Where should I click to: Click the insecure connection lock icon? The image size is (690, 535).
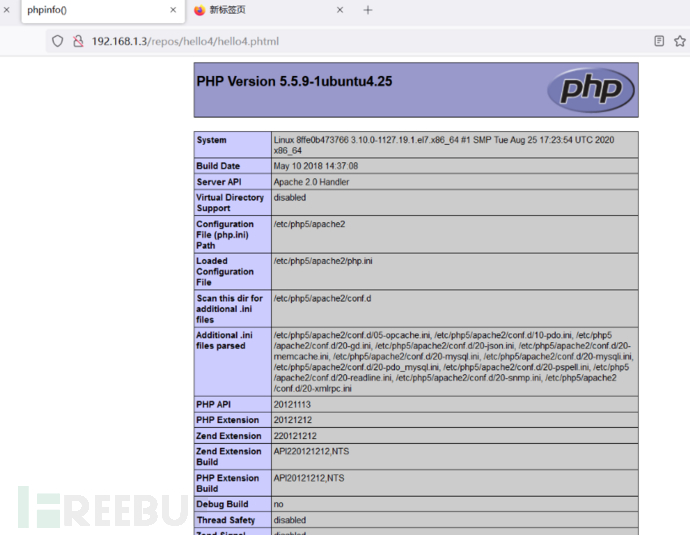(x=77, y=41)
